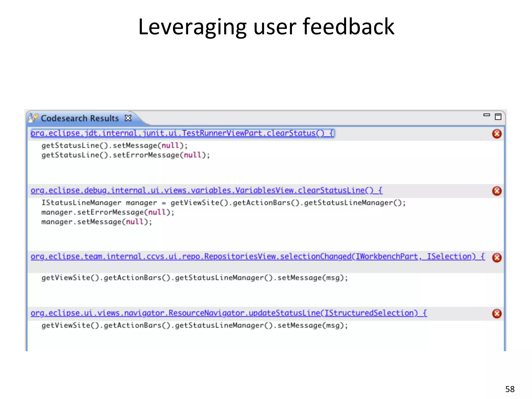Open the ResourceNavigator.updateStatusLine link

pos(229,313)
